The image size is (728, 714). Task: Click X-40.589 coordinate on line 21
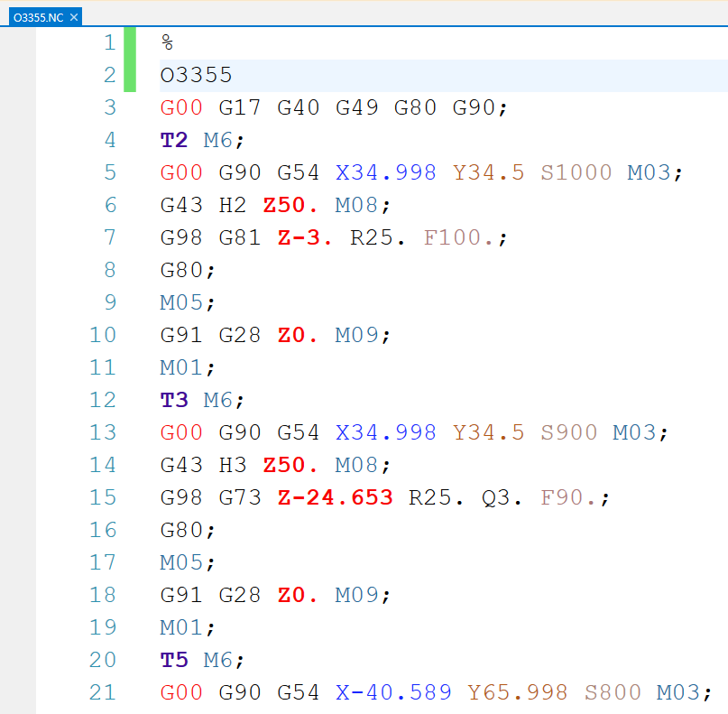pos(393,693)
